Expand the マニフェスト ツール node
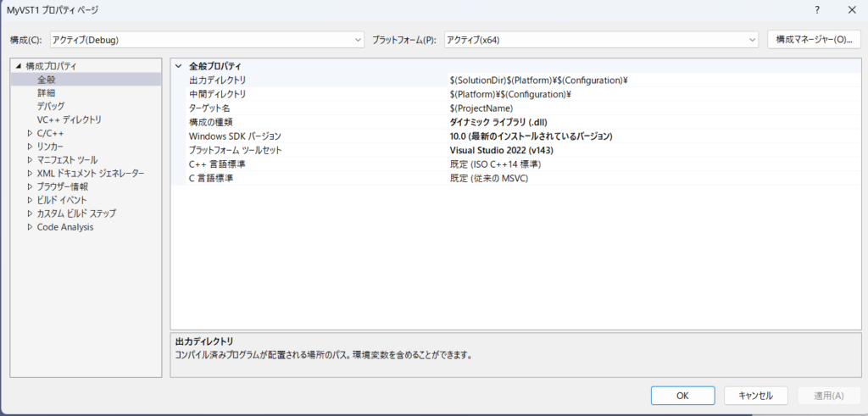Image resolution: width=868 pixels, height=416 pixels. coord(31,160)
